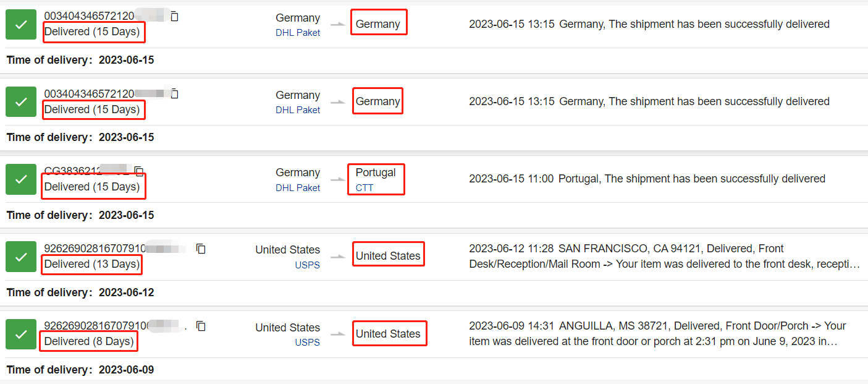The width and height of the screenshot is (868, 384).
Task: Select green check box of the first Germany shipment
Action: pos(21,25)
